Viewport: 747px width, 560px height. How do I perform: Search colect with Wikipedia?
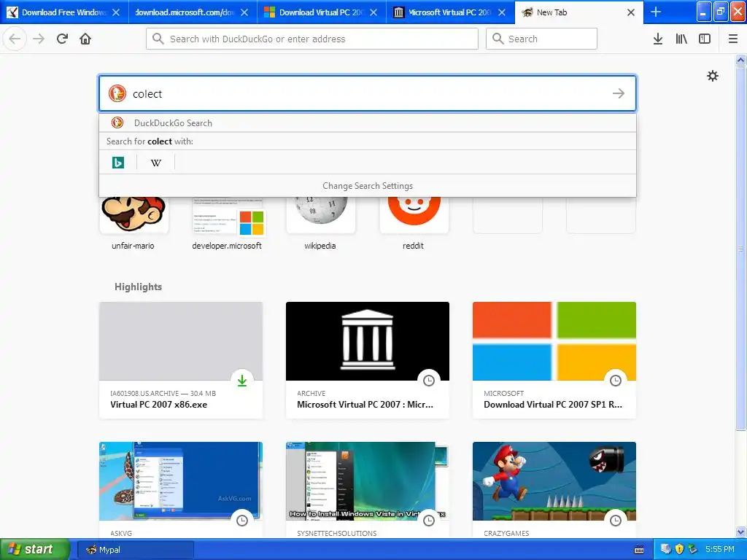click(x=156, y=163)
